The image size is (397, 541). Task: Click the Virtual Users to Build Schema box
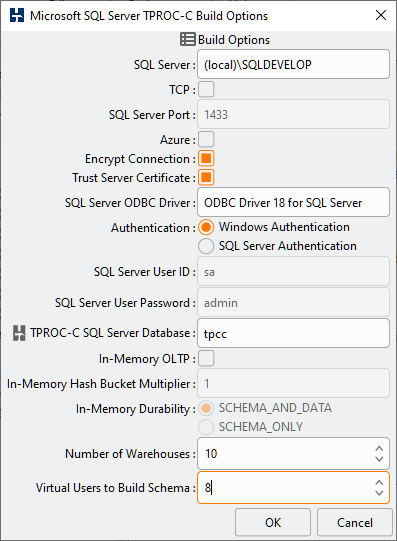[x=293, y=488]
